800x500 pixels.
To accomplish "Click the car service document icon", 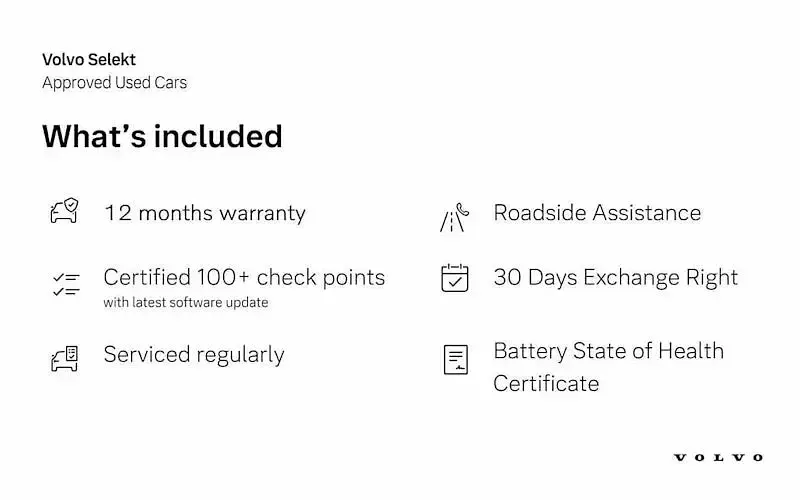I will (x=64, y=358).
